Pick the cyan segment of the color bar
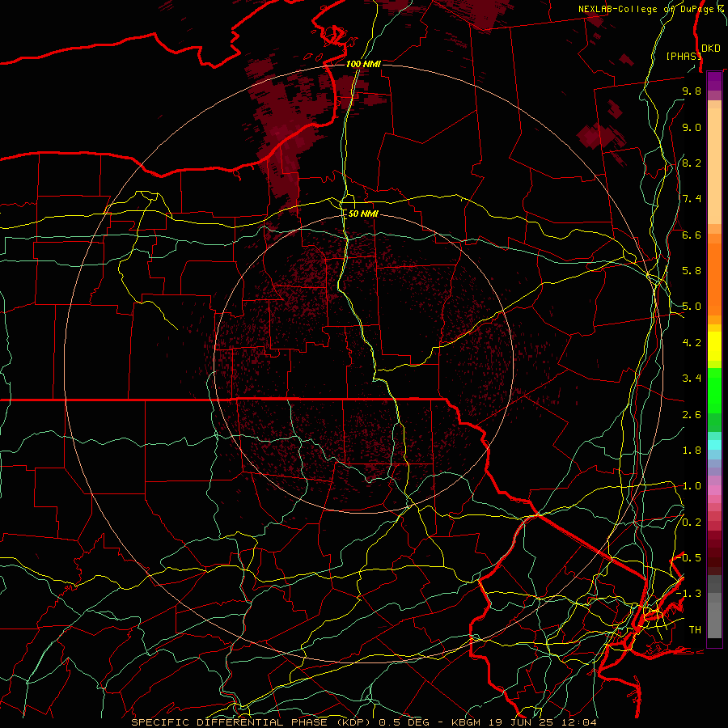The height and width of the screenshot is (728, 728). point(714,445)
